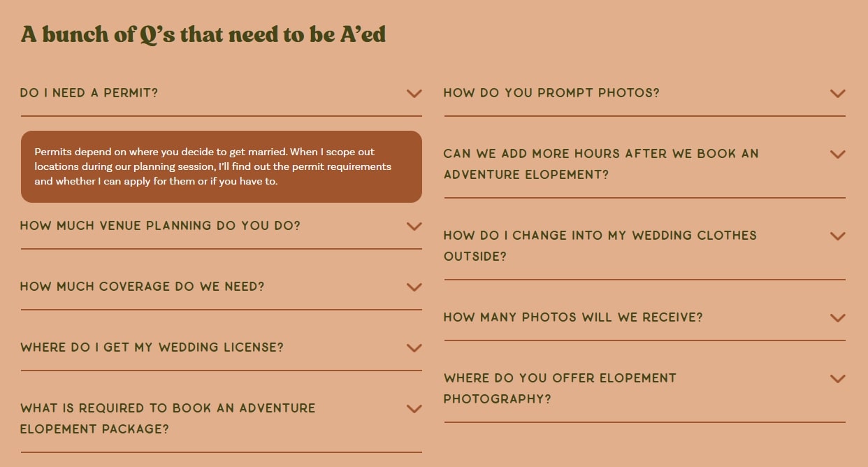
Task: Expand chevron for booking an adventure elopement package
Action: pos(414,409)
